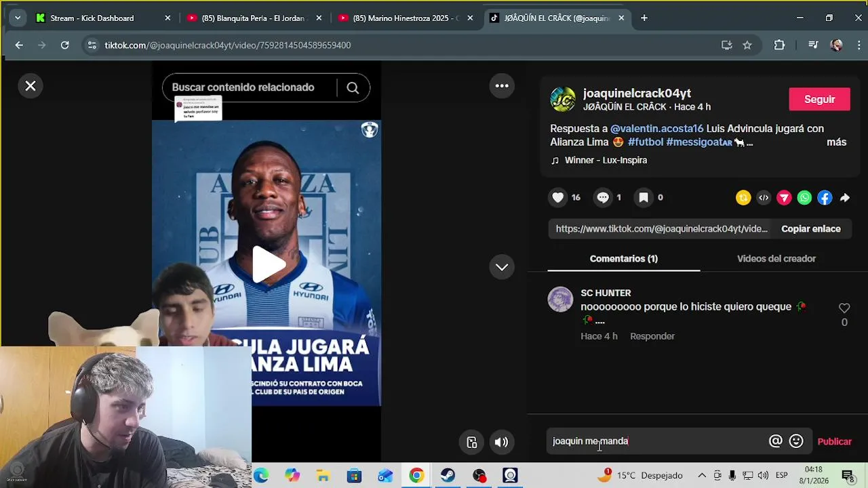Open volume control in system tray
The width and height of the screenshot is (868, 488).
click(x=763, y=476)
